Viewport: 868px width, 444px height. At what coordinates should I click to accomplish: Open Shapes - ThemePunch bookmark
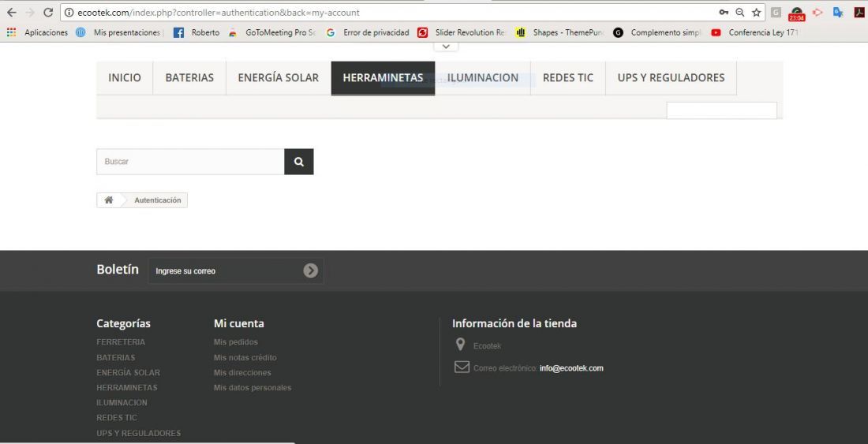[559, 32]
